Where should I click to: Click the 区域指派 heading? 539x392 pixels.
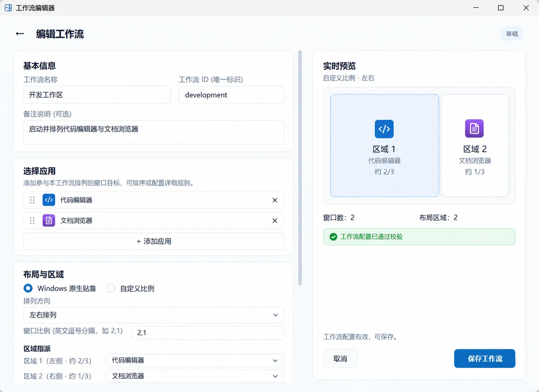pos(37,349)
